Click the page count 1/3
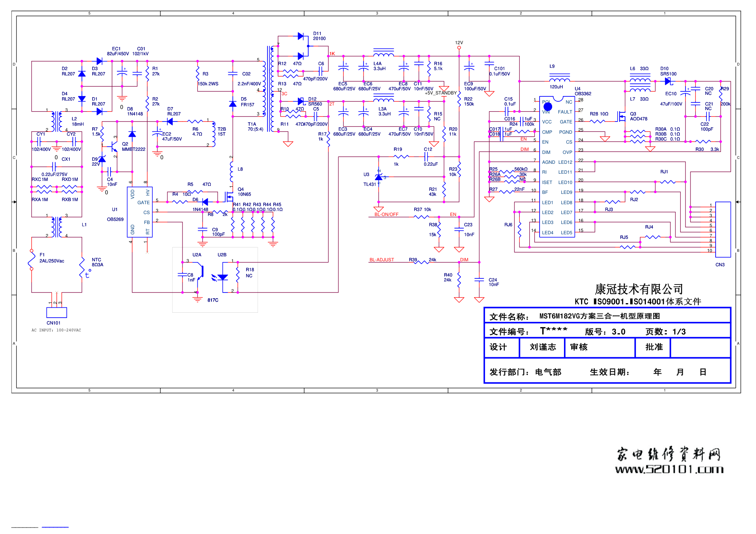 click(679, 332)
